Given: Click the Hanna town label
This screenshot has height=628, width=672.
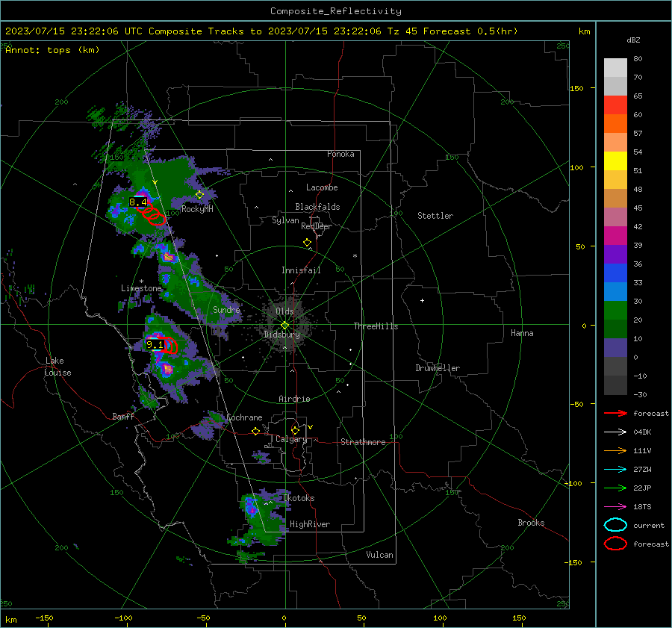Looking at the screenshot, I should tap(522, 333).
